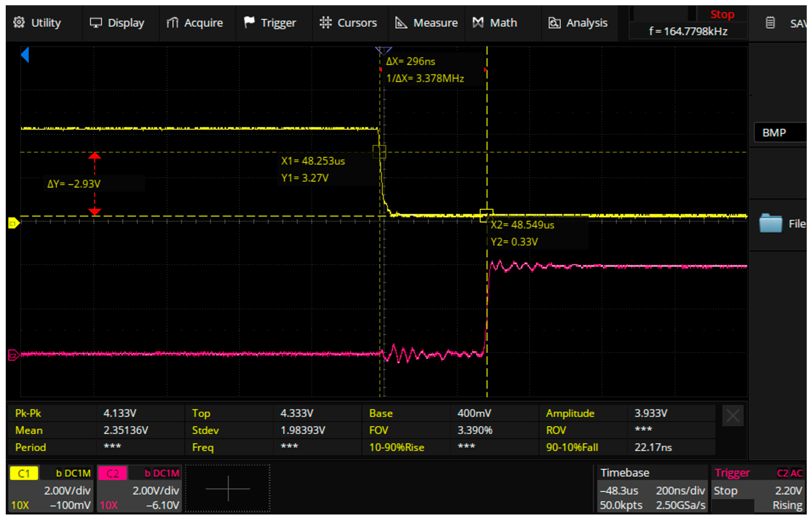
Task: Close the measurements table with X
Action: [733, 416]
